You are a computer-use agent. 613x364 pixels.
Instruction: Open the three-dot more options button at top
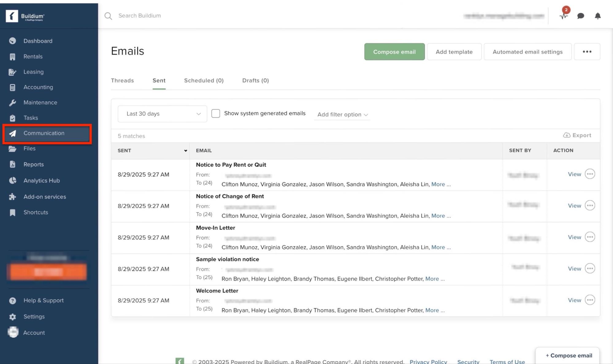[587, 52]
